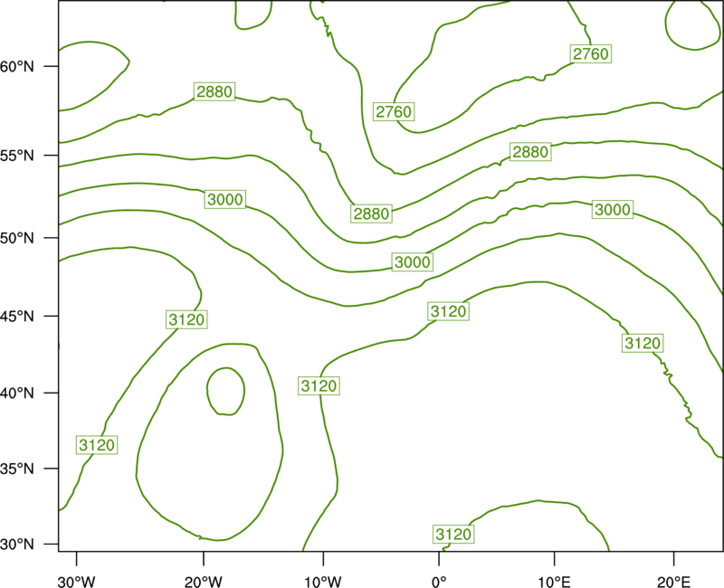Click the 3120 label near 21°W at 45°N

tap(186, 319)
